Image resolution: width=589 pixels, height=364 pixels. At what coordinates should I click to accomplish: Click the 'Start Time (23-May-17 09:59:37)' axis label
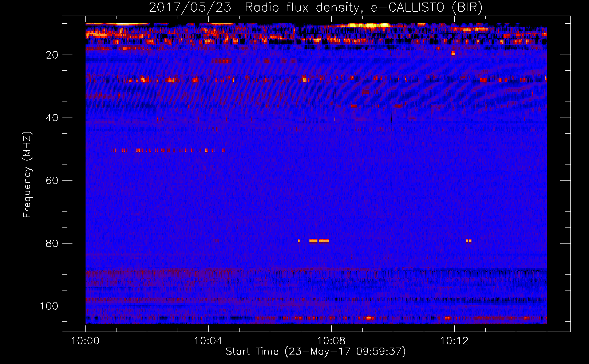tap(316, 352)
